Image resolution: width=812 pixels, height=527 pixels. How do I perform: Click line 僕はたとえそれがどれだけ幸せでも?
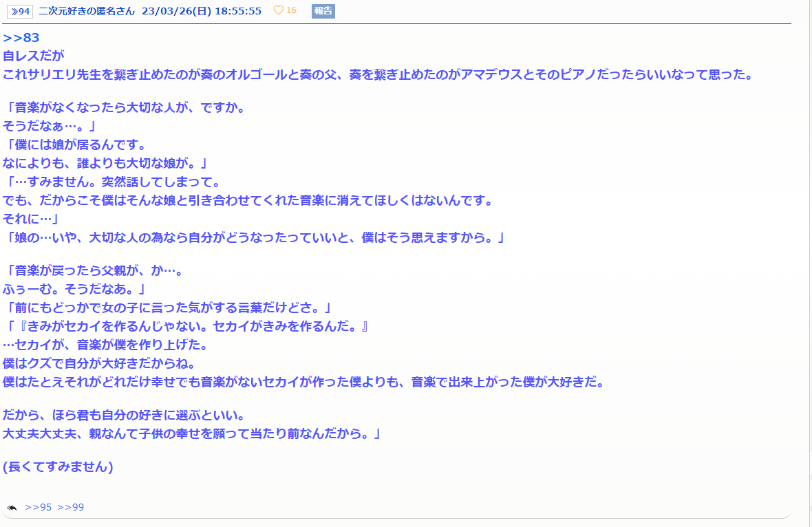pos(304,383)
